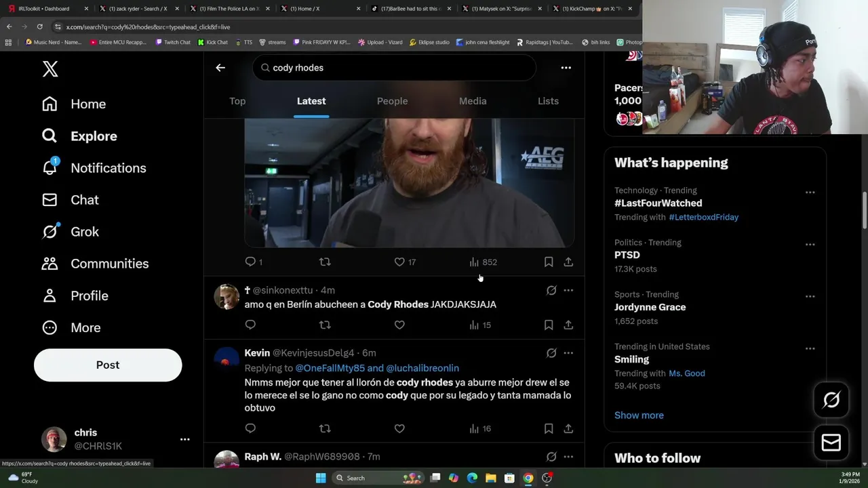Repost the @sinkonexttu post
868x488 pixels.
(325, 325)
